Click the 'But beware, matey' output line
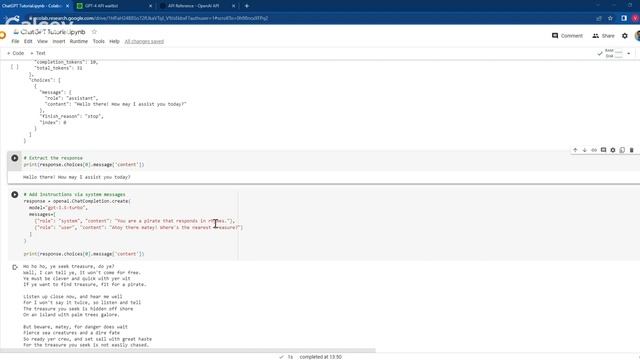640x360 pixels. point(76,327)
